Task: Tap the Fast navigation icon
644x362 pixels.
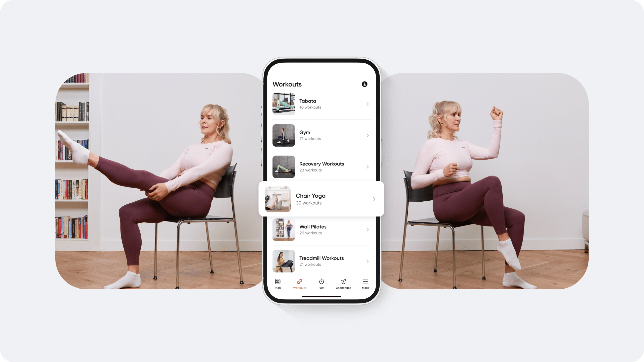Action: point(321,283)
